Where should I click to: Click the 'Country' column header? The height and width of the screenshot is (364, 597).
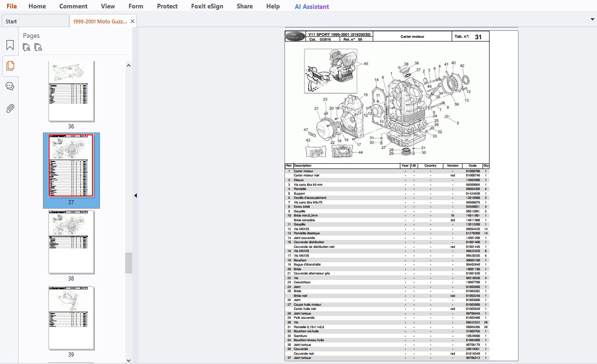(x=430, y=166)
